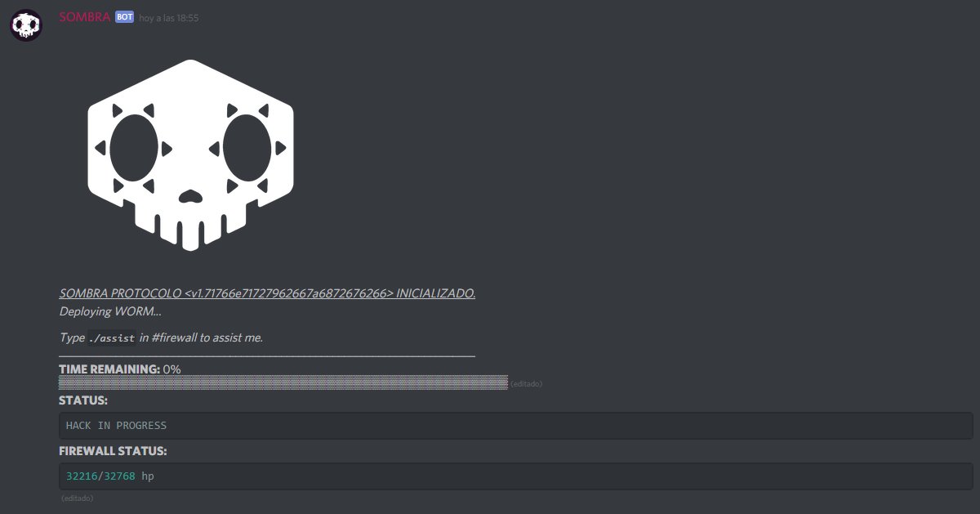Click the TIME REMAINING 0% label
Screen dimensions: 980x514
[x=120, y=369]
